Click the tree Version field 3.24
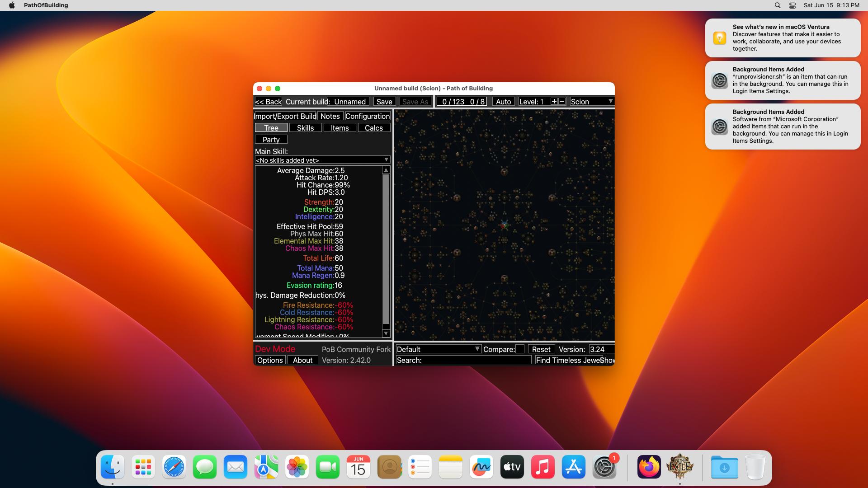The width and height of the screenshot is (868, 488). (601, 349)
